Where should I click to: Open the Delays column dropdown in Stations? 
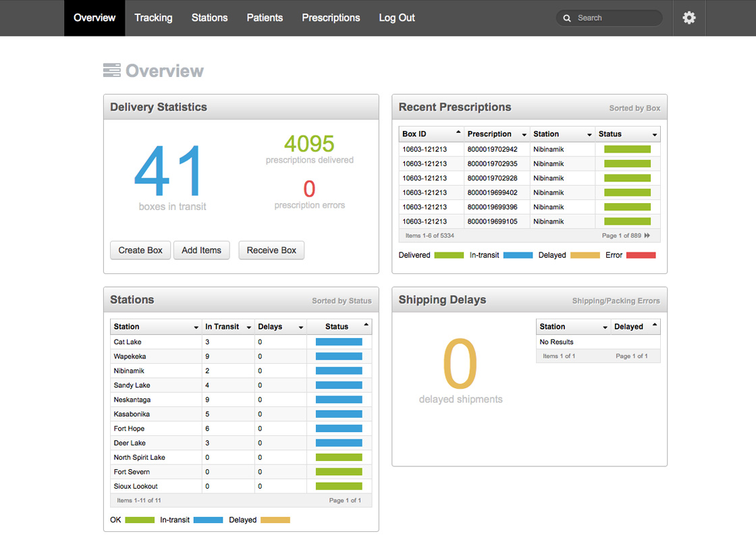300,327
